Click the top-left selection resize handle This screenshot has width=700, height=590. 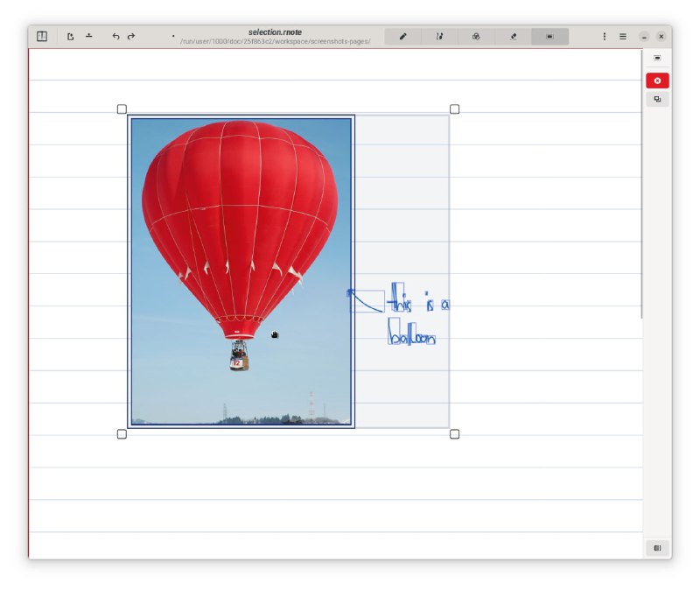[122, 109]
